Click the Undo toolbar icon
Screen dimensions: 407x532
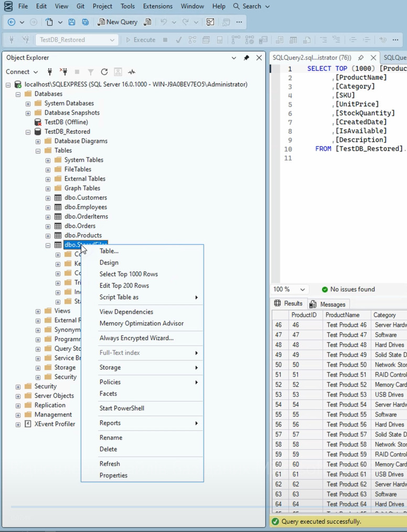click(x=164, y=22)
